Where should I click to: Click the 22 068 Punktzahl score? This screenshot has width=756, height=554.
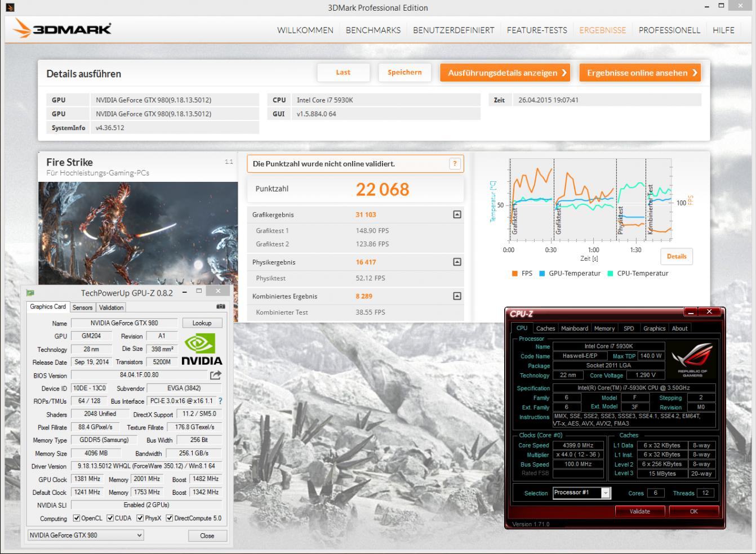[383, 190]
